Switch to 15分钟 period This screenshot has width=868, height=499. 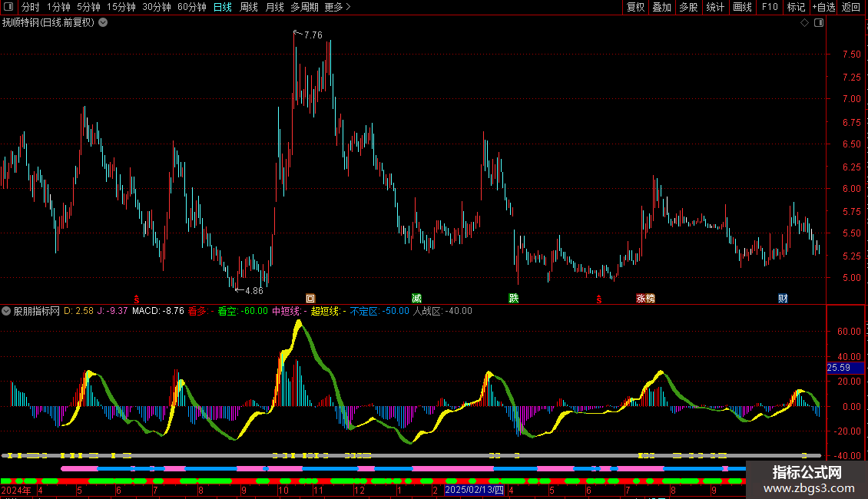tap(121, 7)
